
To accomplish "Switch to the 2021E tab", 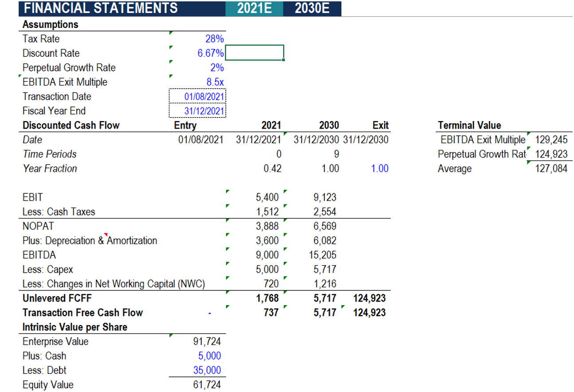I will point(254,8).
